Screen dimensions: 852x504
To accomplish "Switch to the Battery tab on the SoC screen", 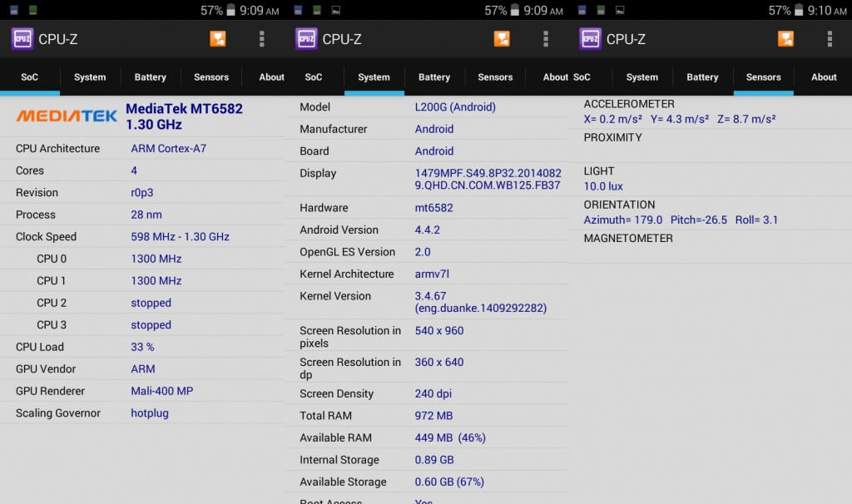I will point(151,77).
